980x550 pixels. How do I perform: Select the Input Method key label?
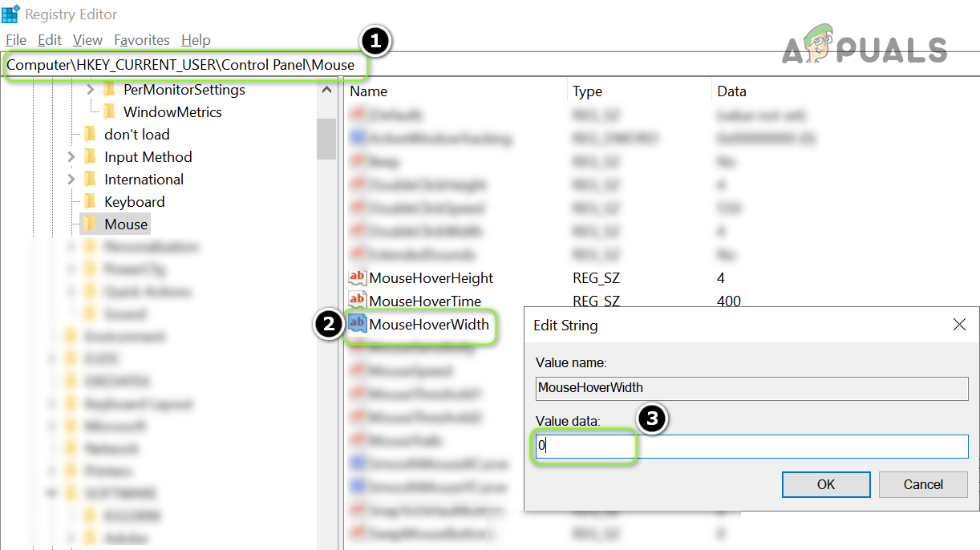point(148,157)
